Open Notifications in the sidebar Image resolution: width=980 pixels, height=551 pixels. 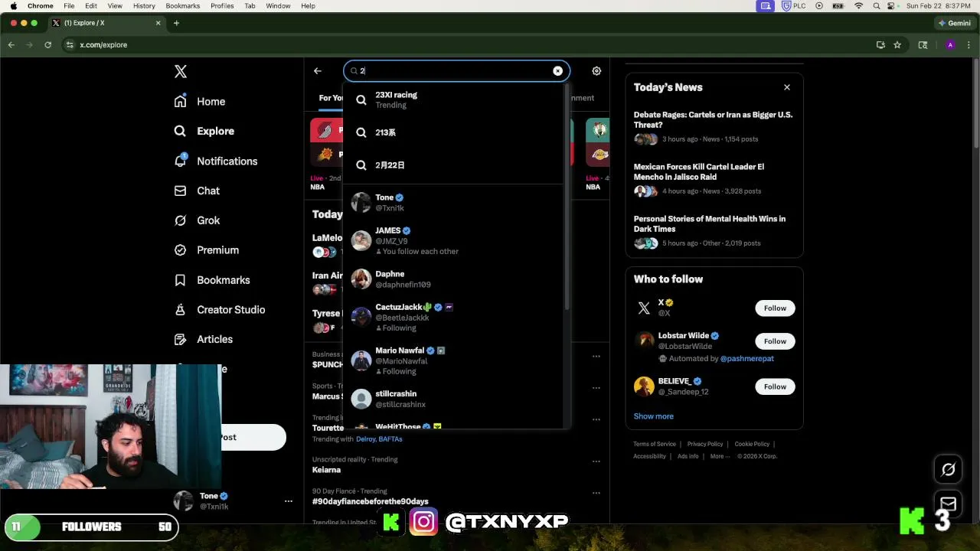click(216, 161)
